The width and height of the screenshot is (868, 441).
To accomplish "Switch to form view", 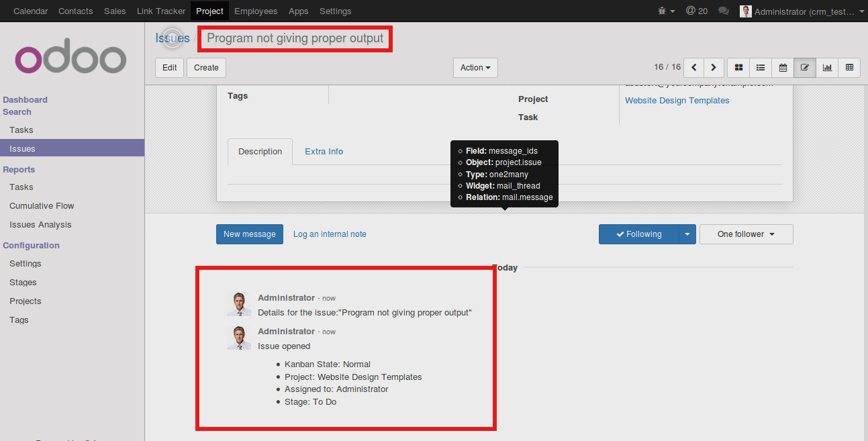I will pyautogui.click(x=805, y=67).
